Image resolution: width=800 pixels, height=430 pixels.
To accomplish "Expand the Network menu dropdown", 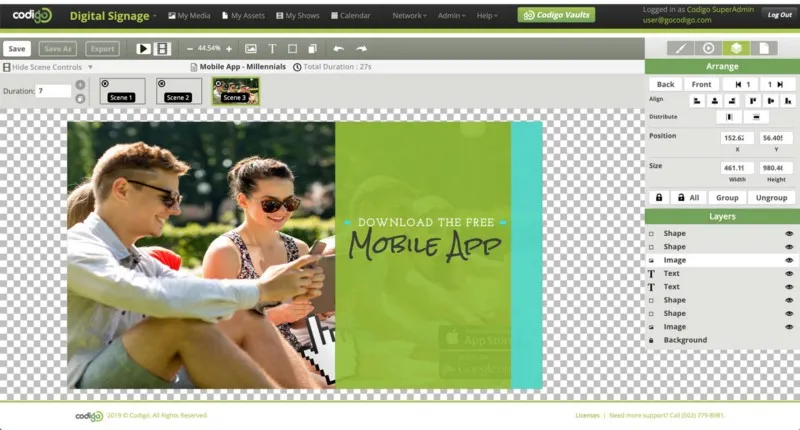I will pos(409,16).
